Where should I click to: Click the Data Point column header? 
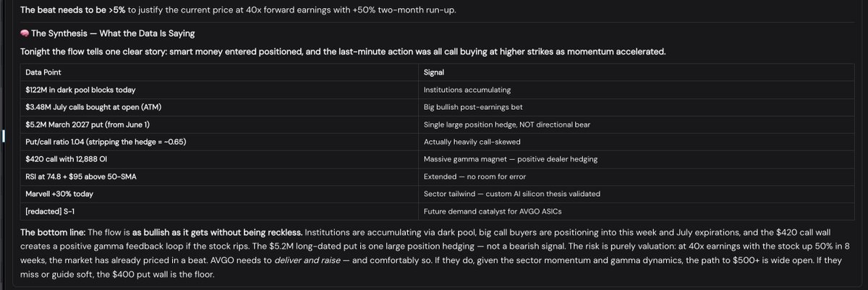[220, 72]
